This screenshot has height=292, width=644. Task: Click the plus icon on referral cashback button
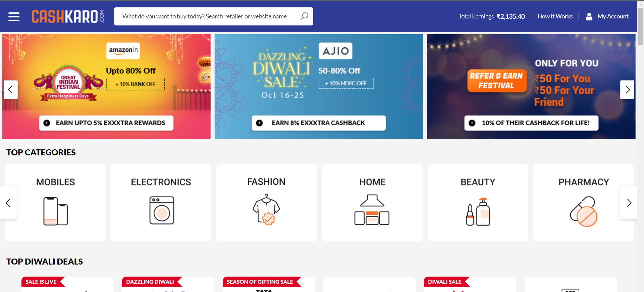click(x=472, y=123)
